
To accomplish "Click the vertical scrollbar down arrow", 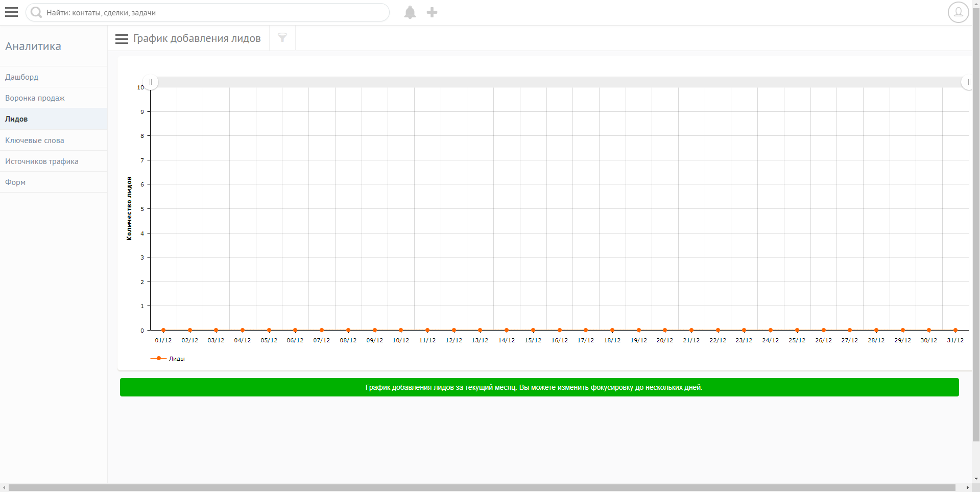I will [976, 479].
